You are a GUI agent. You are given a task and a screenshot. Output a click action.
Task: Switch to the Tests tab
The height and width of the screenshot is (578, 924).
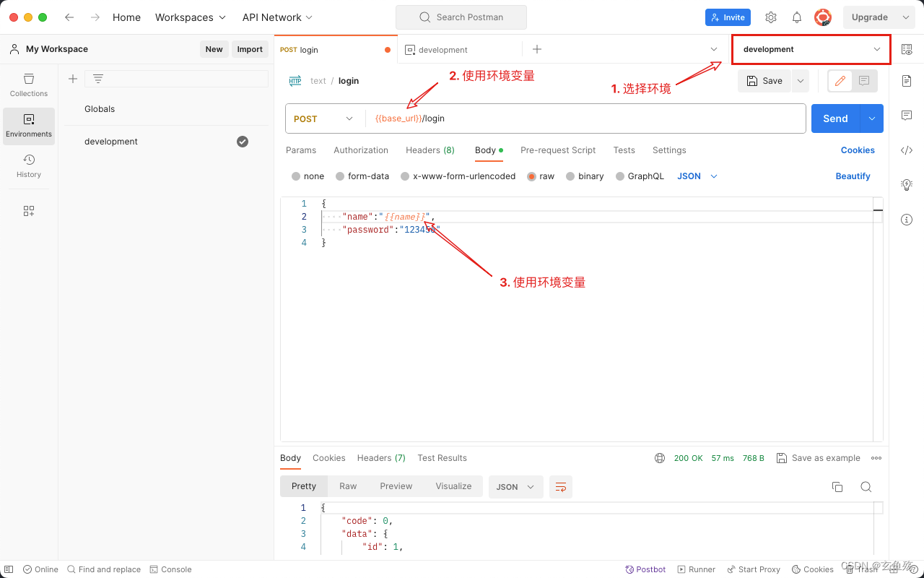pyautogui.click(x=624, y=150)
